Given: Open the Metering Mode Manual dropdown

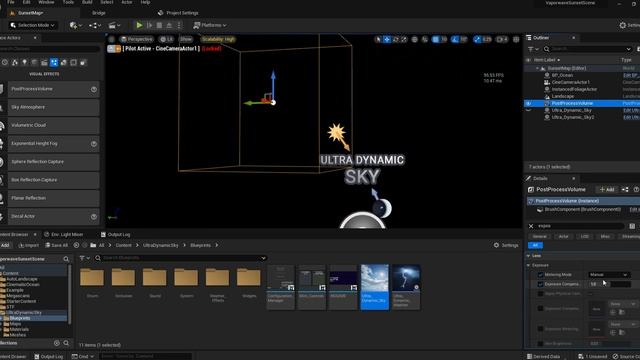Looking at the screenshot, I should 609,275.
